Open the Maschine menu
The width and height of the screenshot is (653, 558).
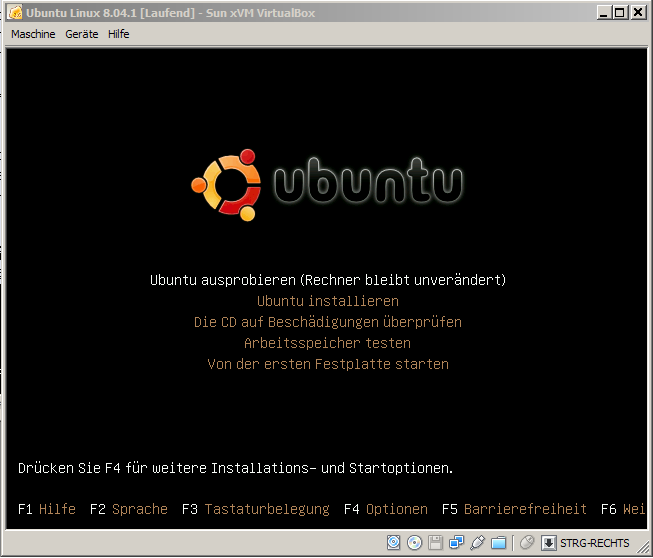pyautogui.click(x=33, y=34)
